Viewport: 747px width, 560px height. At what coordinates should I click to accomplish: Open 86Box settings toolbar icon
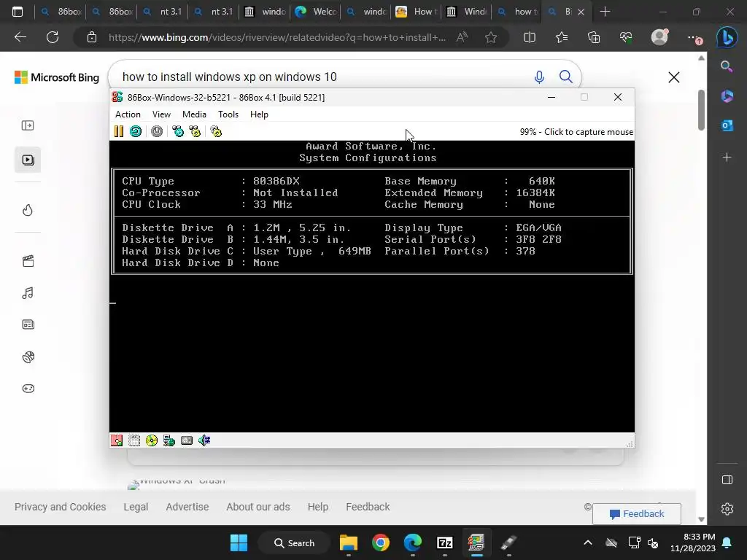[x=216, y=131]
